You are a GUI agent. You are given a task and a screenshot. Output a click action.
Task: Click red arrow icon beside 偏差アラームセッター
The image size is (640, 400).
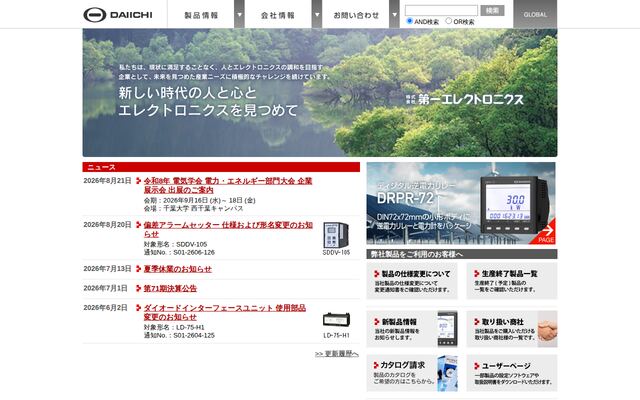pos(138,224)
